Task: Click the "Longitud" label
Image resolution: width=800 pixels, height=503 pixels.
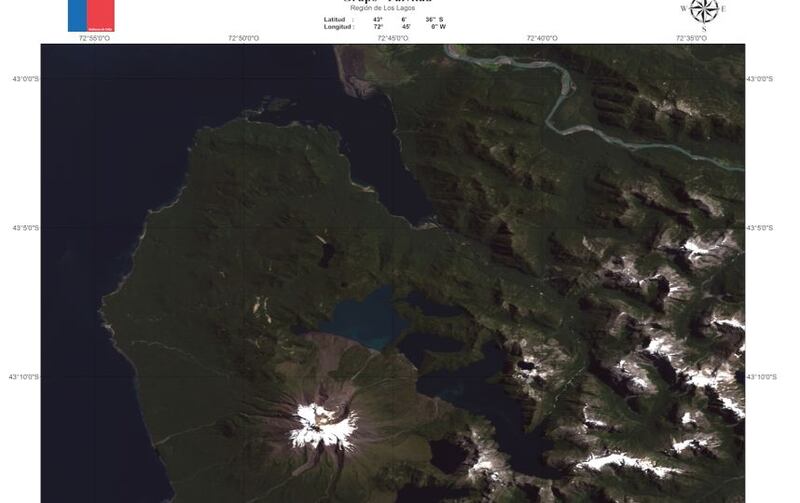Action: (x=337, y=27)
